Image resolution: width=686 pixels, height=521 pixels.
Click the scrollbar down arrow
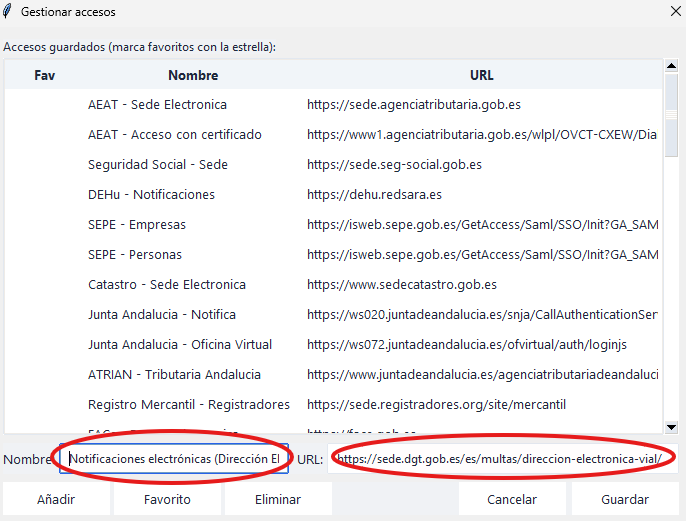tap(671, 427)
